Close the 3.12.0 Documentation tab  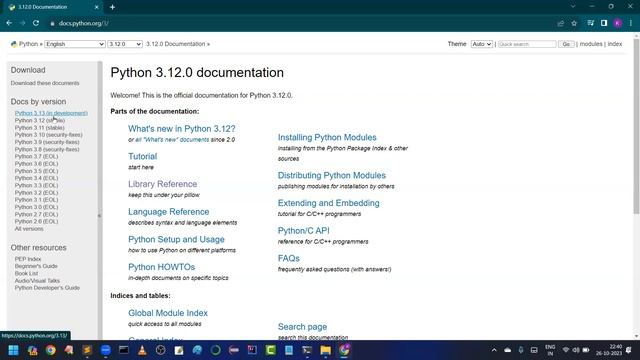96,7
